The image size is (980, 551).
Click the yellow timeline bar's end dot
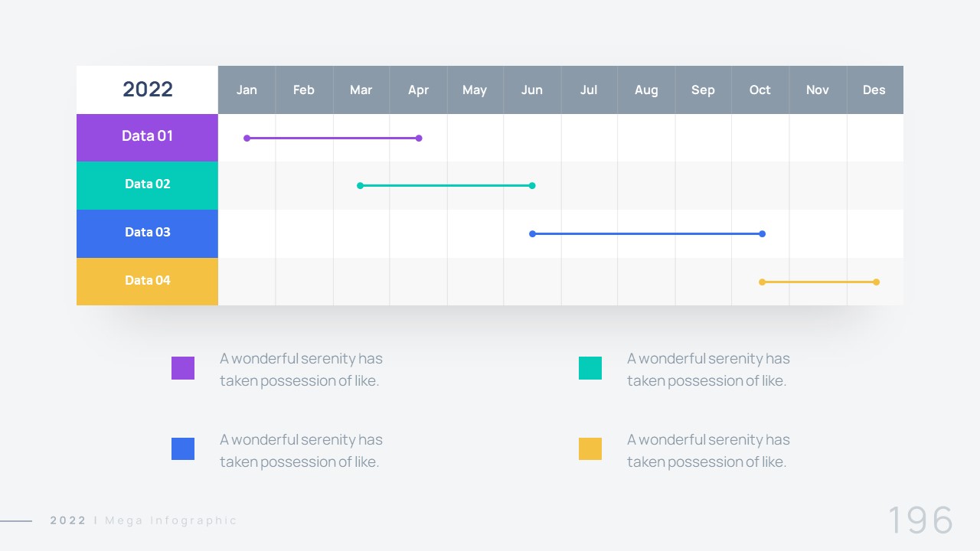(x=877, y=282)
